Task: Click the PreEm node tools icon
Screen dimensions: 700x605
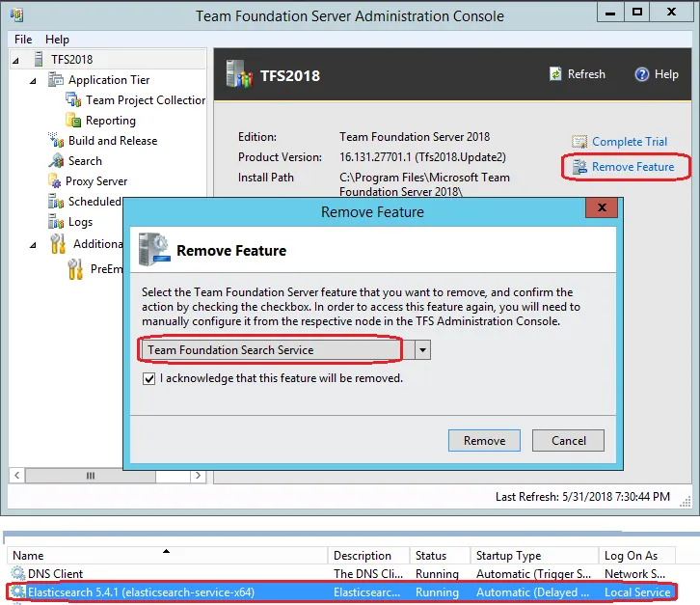Action: [75, 269]
